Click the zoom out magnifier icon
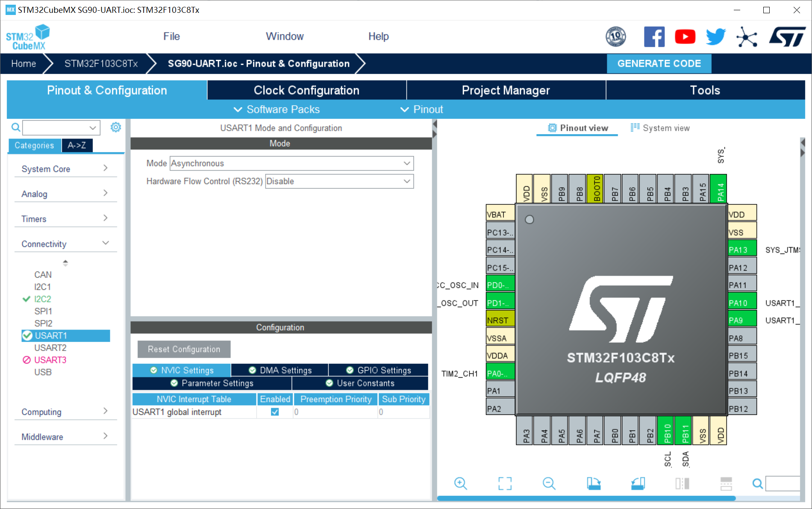The width and height of the screenshot is (812, 509). coord(549,483)
